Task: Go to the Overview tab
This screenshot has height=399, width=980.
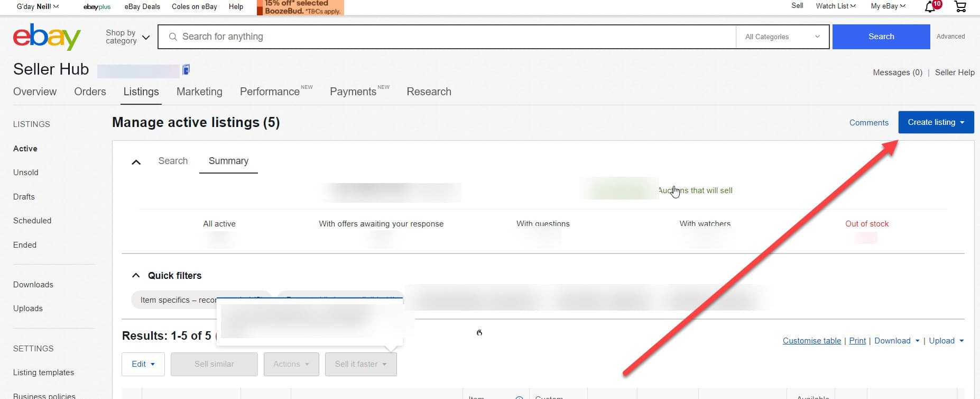Action: [x=35, y=92]
